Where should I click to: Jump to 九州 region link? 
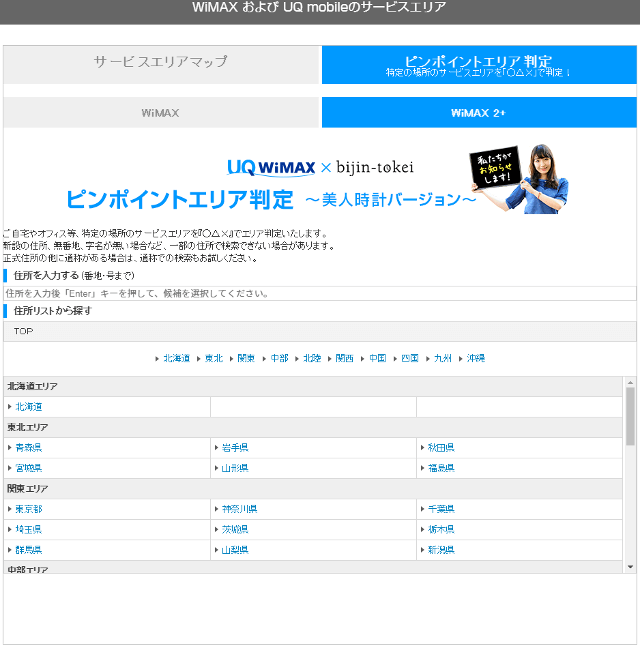443,358
